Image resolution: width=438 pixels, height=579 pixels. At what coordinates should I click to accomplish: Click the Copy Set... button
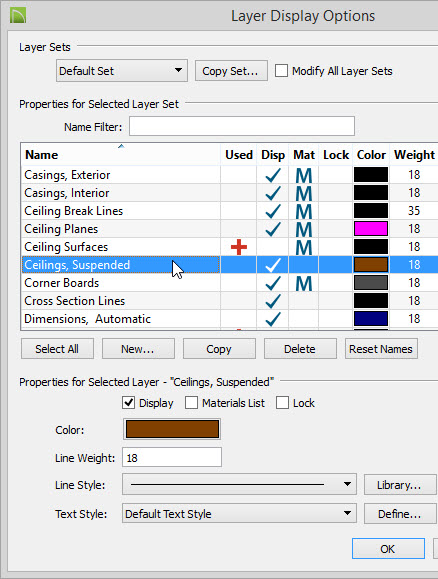coord(231,71)
